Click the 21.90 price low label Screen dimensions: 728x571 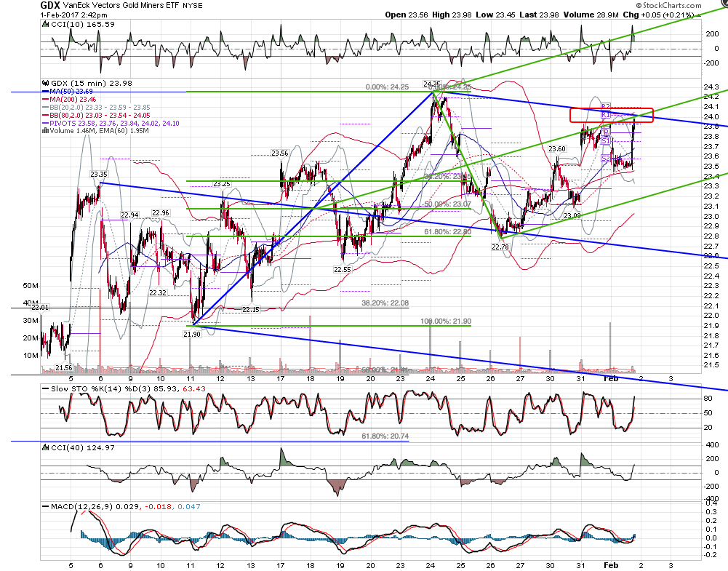192,335
